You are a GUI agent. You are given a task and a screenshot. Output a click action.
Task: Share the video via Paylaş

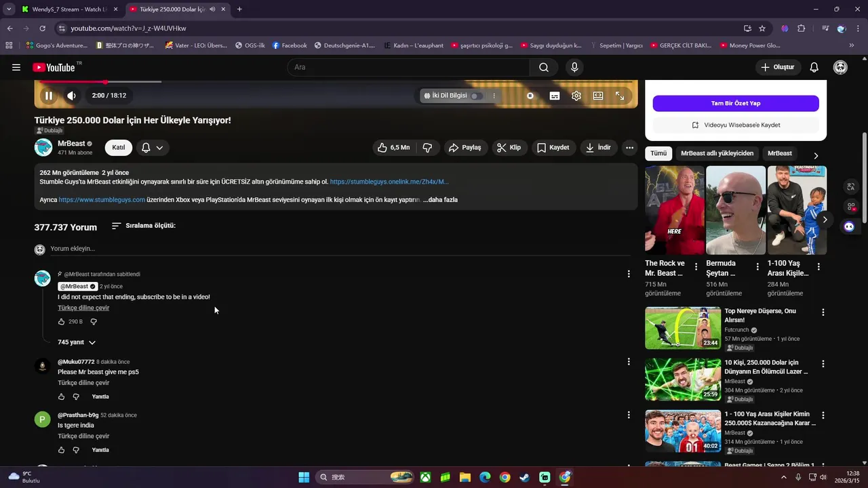[466, 148]
